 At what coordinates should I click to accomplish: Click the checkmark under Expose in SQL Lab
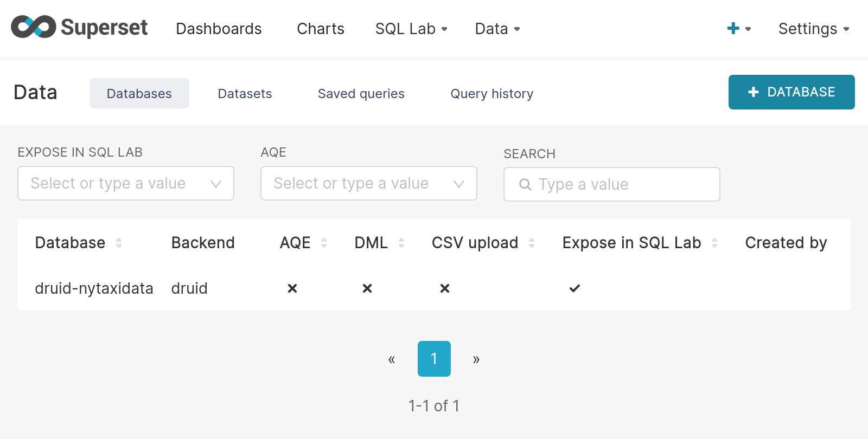click(575, 288)
